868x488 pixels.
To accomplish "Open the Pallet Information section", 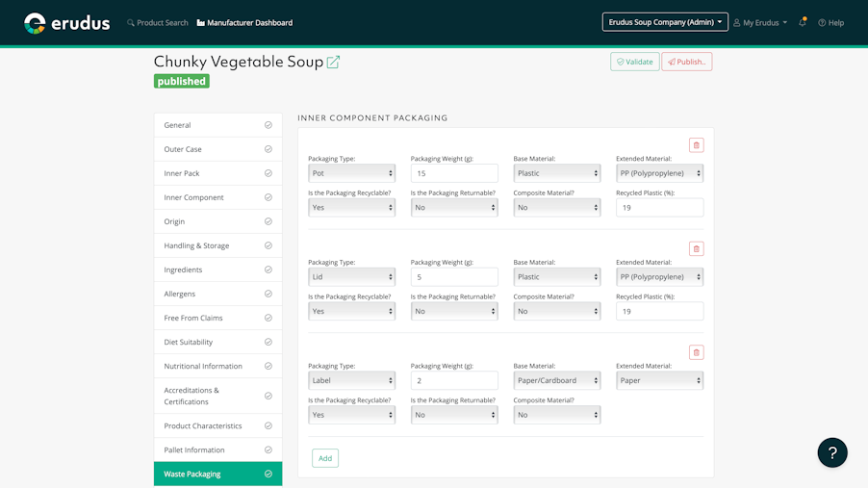I will (x=218, y=449).
